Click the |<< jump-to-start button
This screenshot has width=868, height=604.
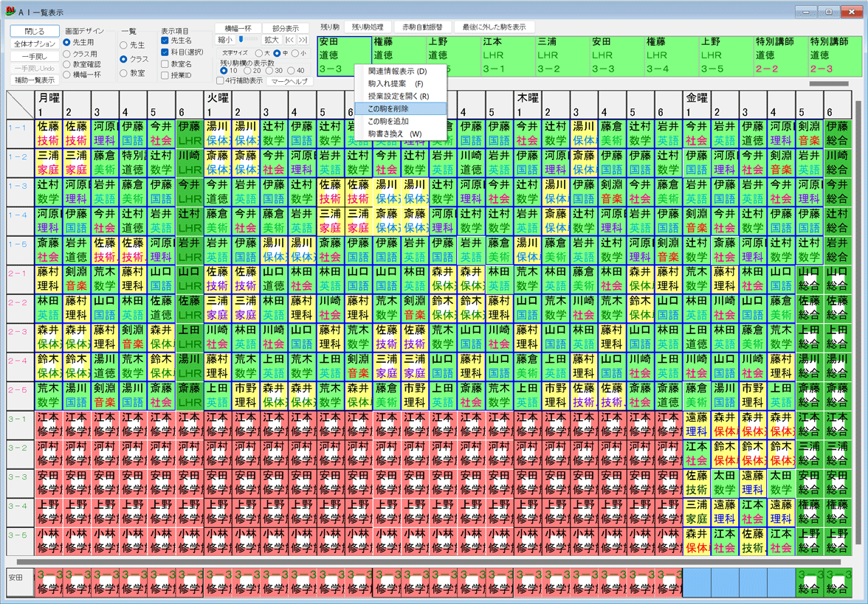[x=289, y=41]
